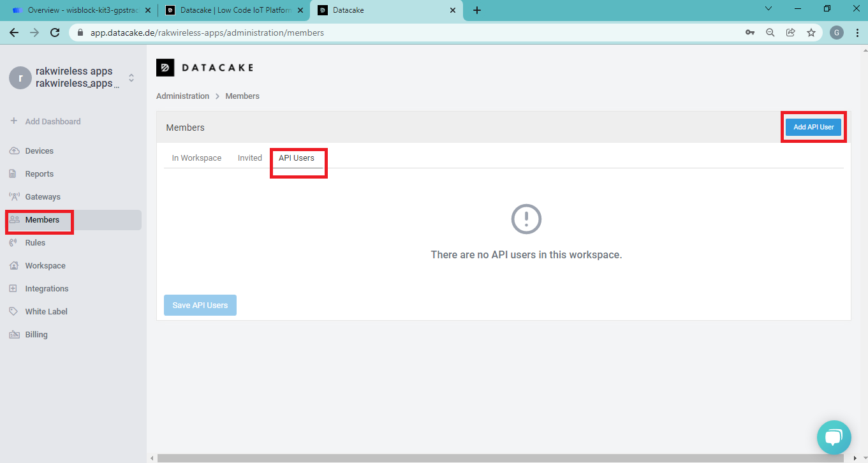Click the horizontal scrollbar at bottom

(497, 458)
